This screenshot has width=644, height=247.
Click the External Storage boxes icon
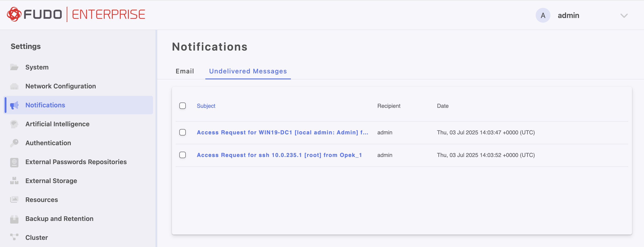pos(14,181)
